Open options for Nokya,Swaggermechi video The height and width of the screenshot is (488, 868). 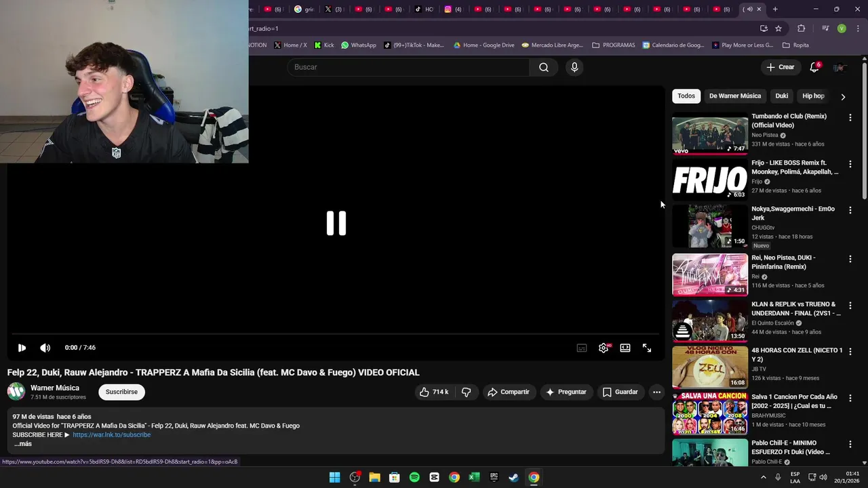[x=850, y=210]
